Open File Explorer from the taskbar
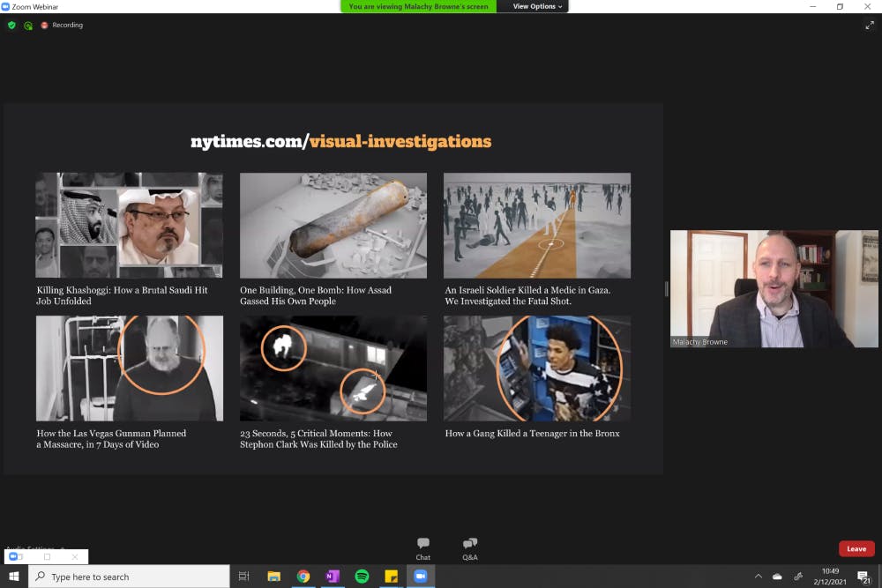This screenshot has width=882, height=588. pos(273,577)
